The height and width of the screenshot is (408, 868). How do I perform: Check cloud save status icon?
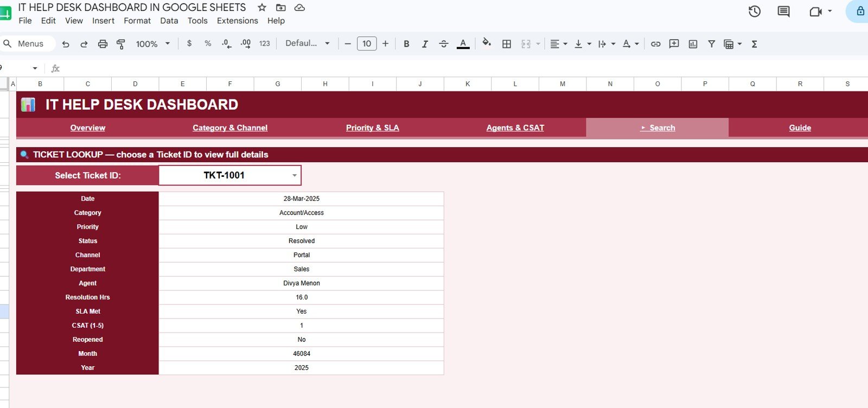point(299,8)
